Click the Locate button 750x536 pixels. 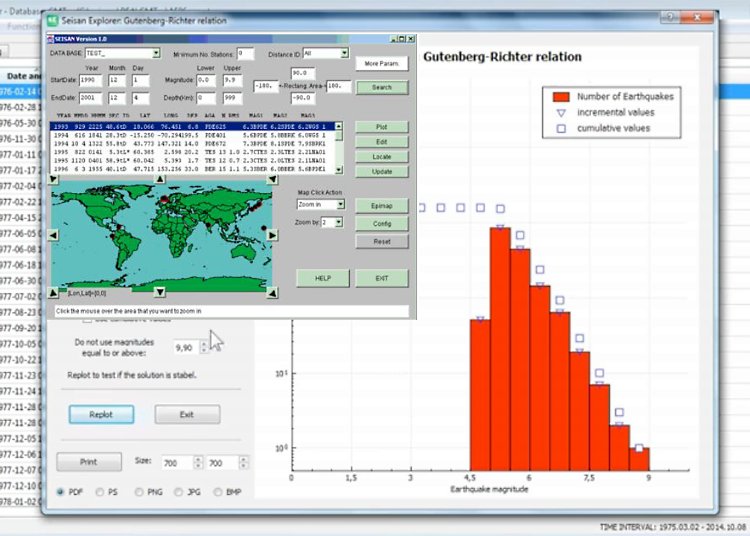(382, 157)
